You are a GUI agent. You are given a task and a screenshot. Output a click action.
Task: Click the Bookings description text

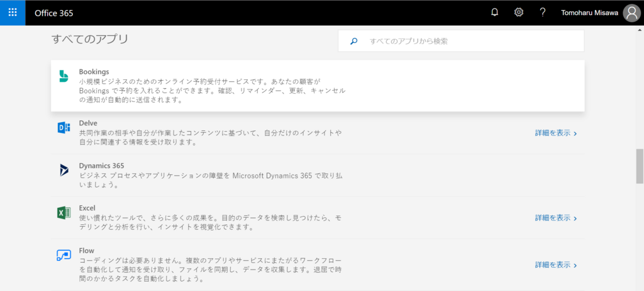212,91
